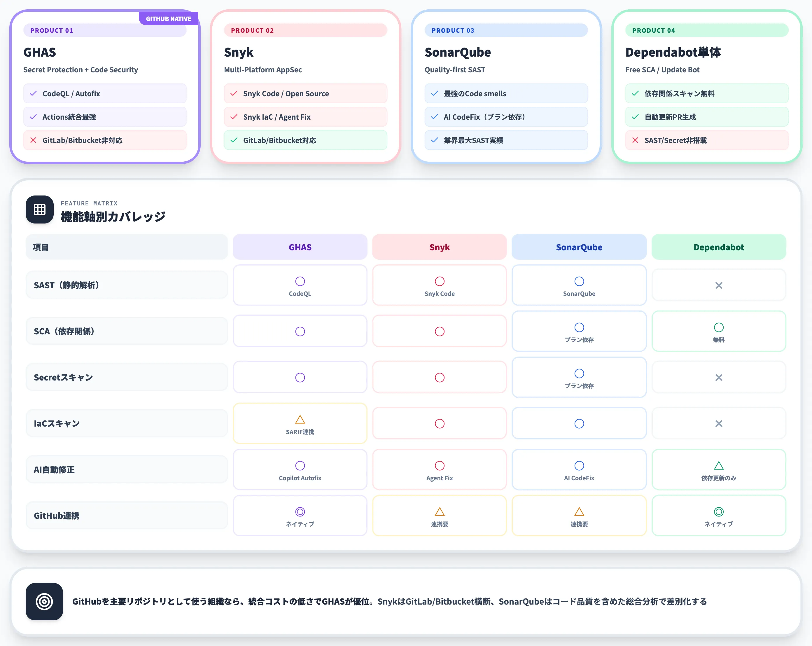Click the checkmark beside CodeQL / Autofix
This screenshot has width=812, height=646.
tap(33, 93)
